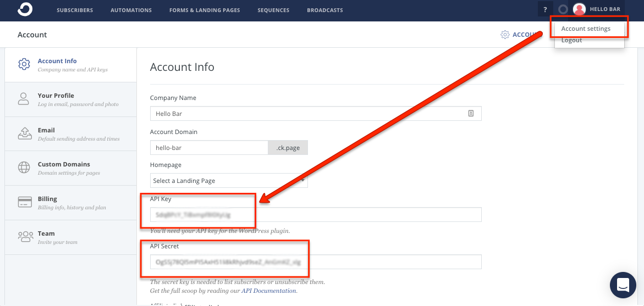Click the Your Profile person icon
Screen dimensions: 644x306
pos(24,99)
